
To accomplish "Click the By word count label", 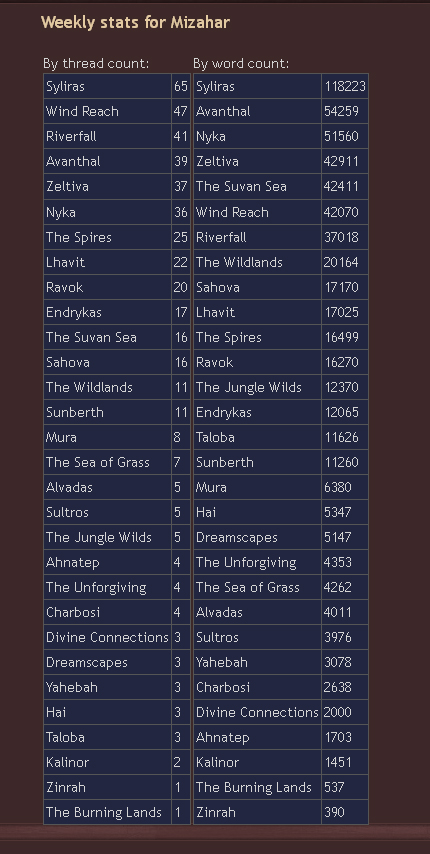I will click(241, 64).
